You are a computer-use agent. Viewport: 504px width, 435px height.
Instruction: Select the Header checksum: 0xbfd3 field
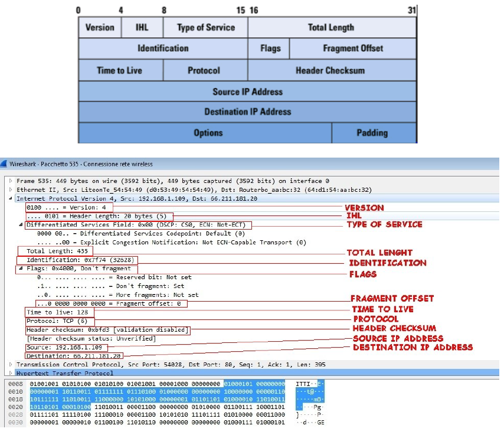[x=107, y=330]
